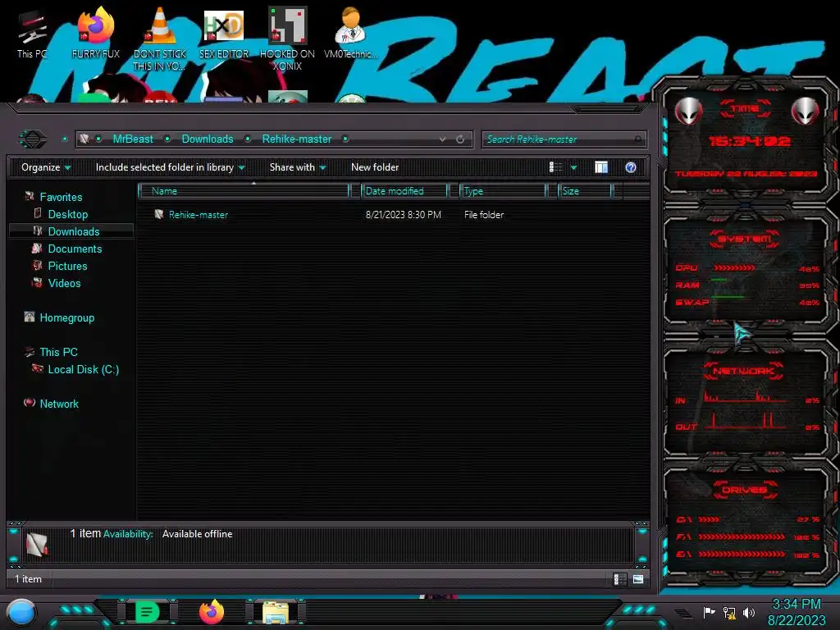Screen dimensions: 840x630
Task: Open Include selected folder in library dropdown
Action: pos(171,167)
